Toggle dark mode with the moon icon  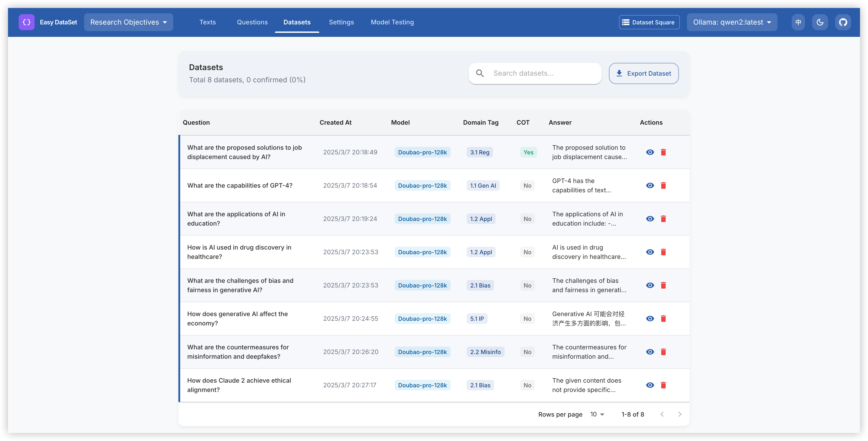pos(820,22)
